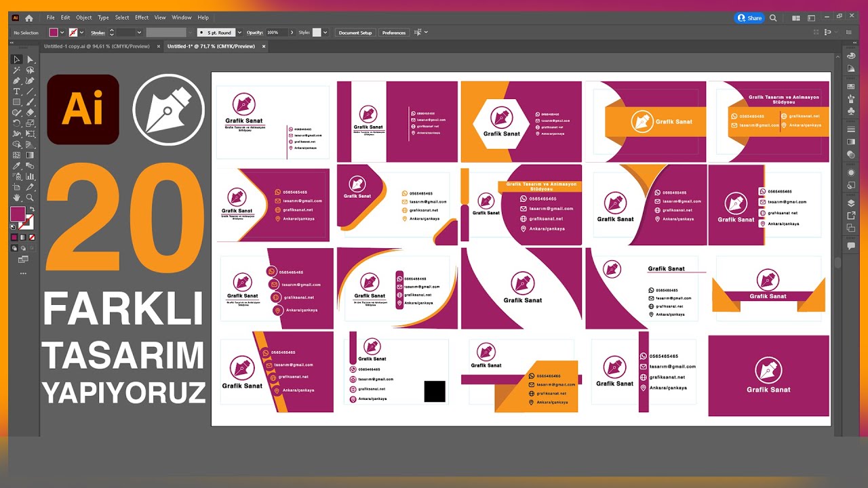Open the Stroke panel link
The height and width of the screenshot is (488, 868).
point(98,33)
